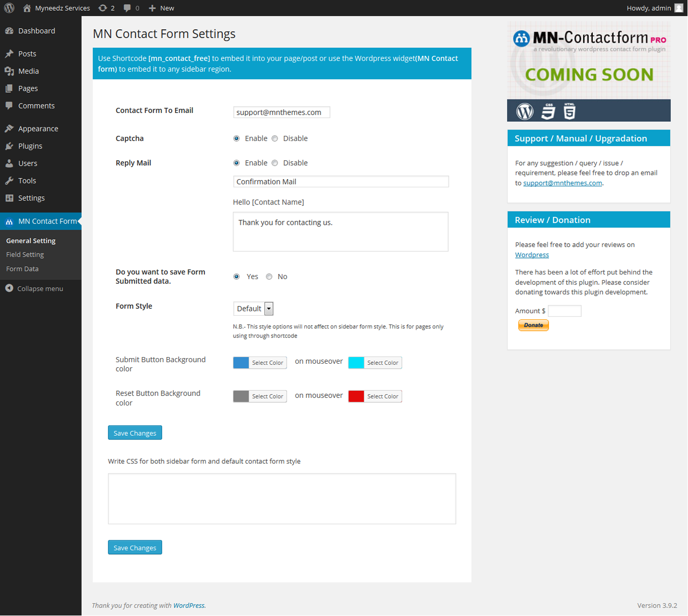Viewport: 688px width, 616px height.
Task: Disable the Captcha option
Action: [x=274, y=139]
